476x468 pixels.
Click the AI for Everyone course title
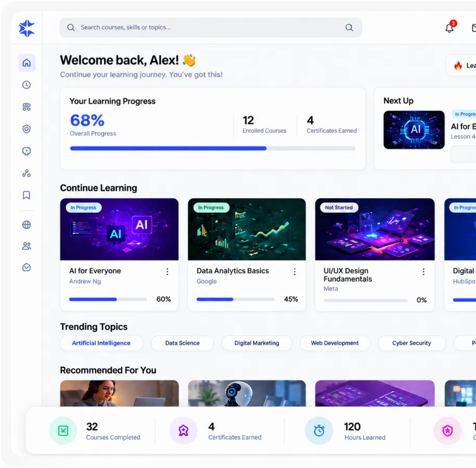[95, 270]
